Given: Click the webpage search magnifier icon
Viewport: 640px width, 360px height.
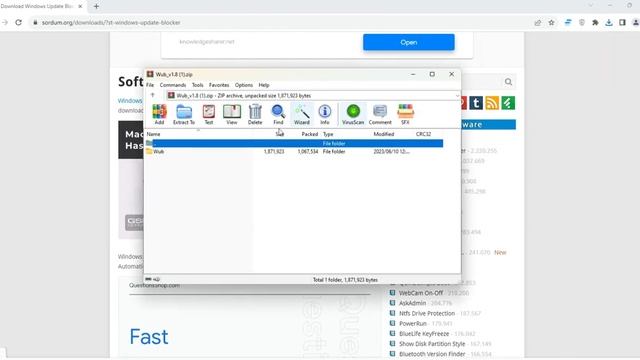Looking at the screenshot, I should click(508, 82).
